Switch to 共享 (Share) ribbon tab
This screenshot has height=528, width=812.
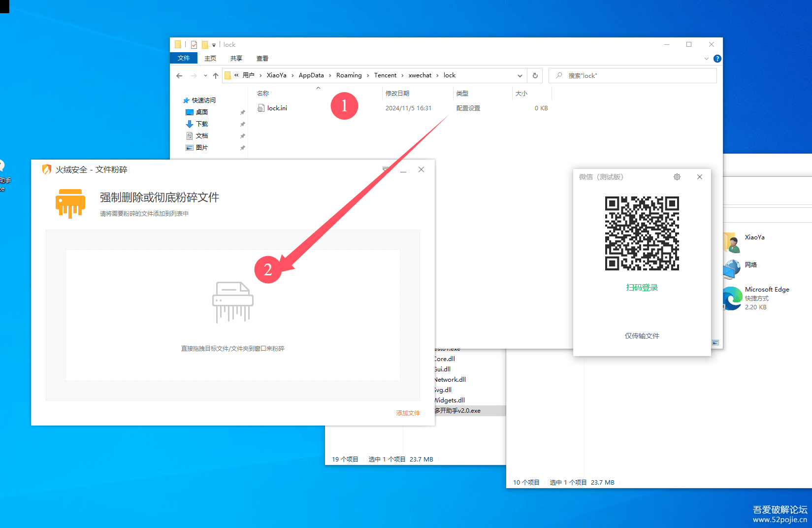tap(236, 58)
